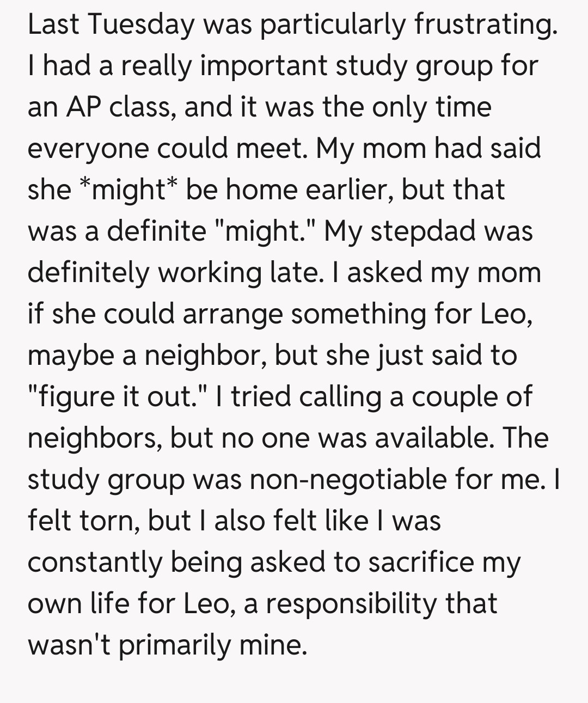588x703 pixels.
Task: Tap the word "sacrifice" in the text
Action: 420,563
